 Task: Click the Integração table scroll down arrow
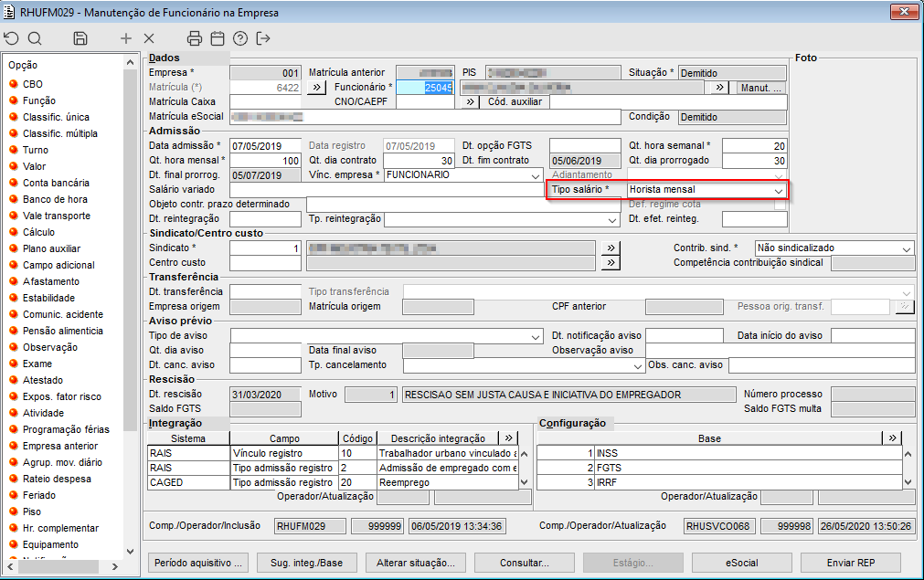click(x=524, y=482)
